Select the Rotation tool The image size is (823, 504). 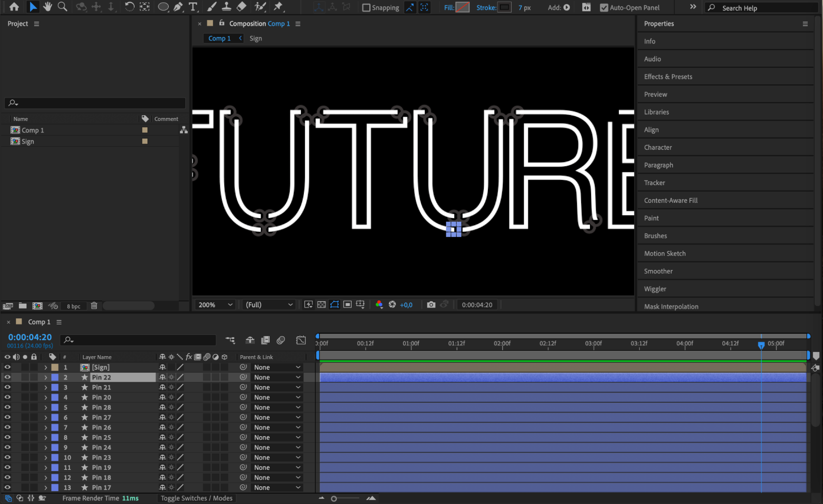pyautogui.click(x=129, y=7)
